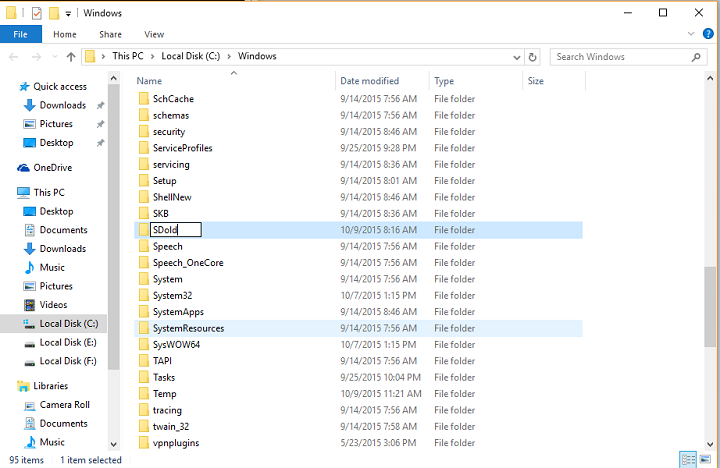
Task: Open the address bar history dropdown
Action: coord(515,57)
